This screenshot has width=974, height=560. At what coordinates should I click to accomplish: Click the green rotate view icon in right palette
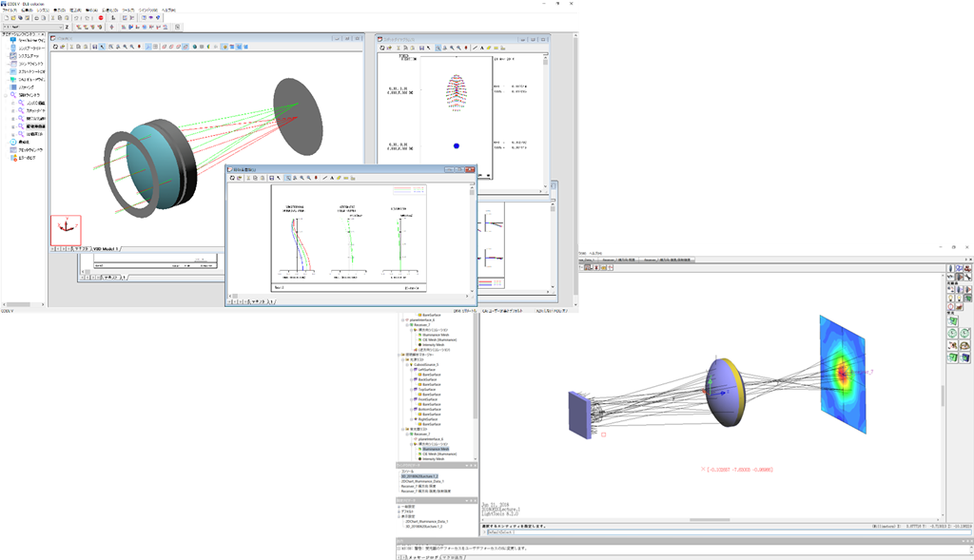(952, 333)
